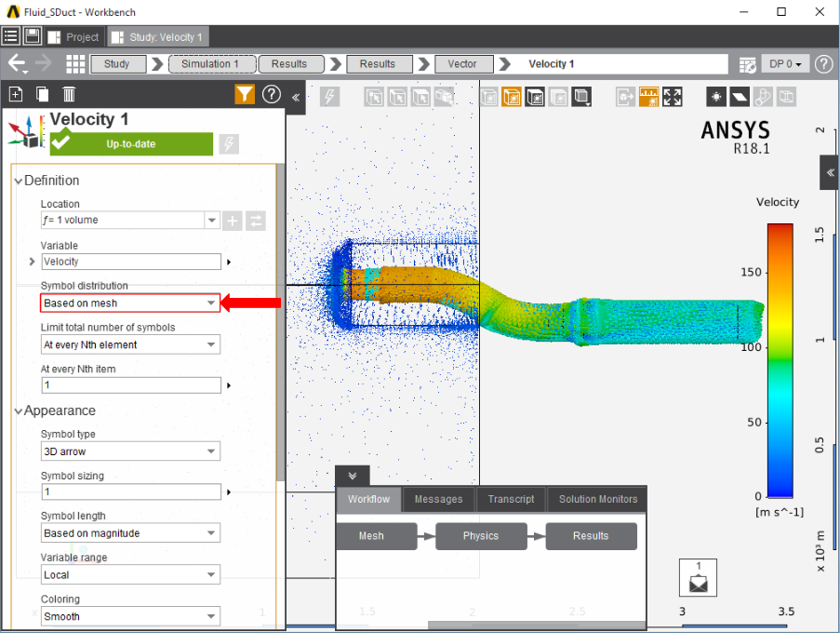Add location with the plus button
840x633 pixels.
[233, 221]
